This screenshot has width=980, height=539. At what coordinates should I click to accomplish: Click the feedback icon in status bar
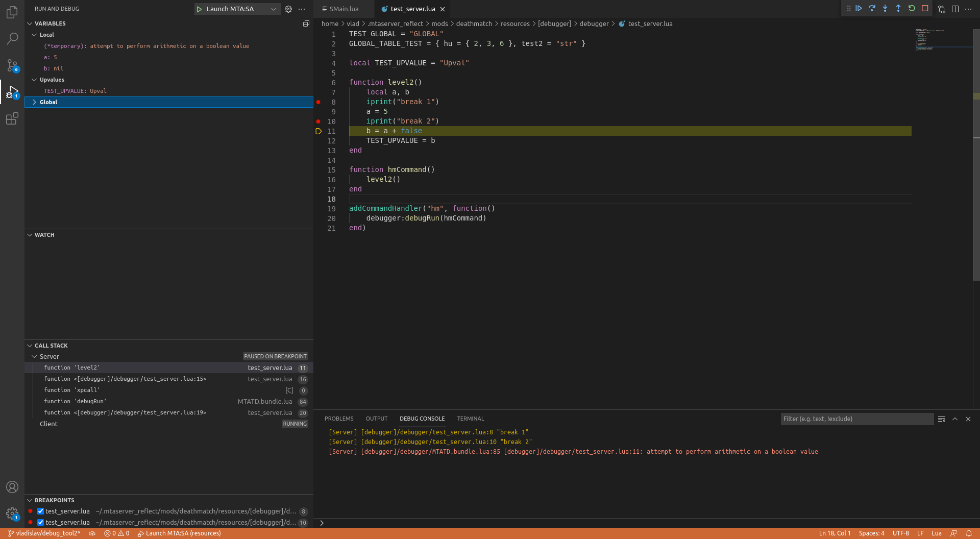953,533
